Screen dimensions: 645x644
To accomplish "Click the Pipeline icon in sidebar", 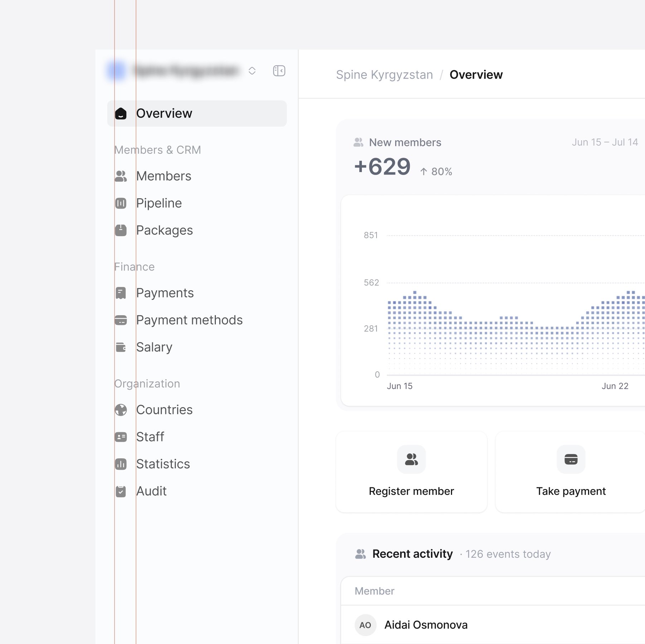I will pyautogui.click(x=121, y=203).
